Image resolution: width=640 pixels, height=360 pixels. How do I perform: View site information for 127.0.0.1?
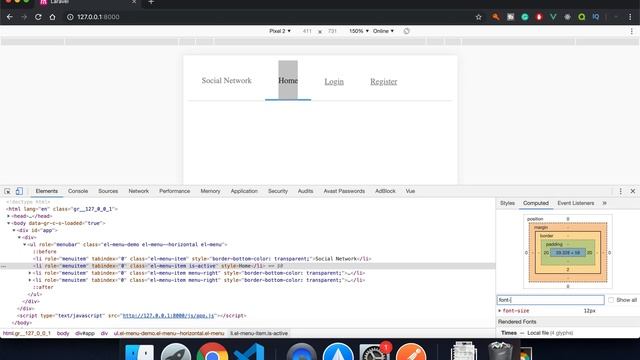pyautogui.click(x=70, y=17)
